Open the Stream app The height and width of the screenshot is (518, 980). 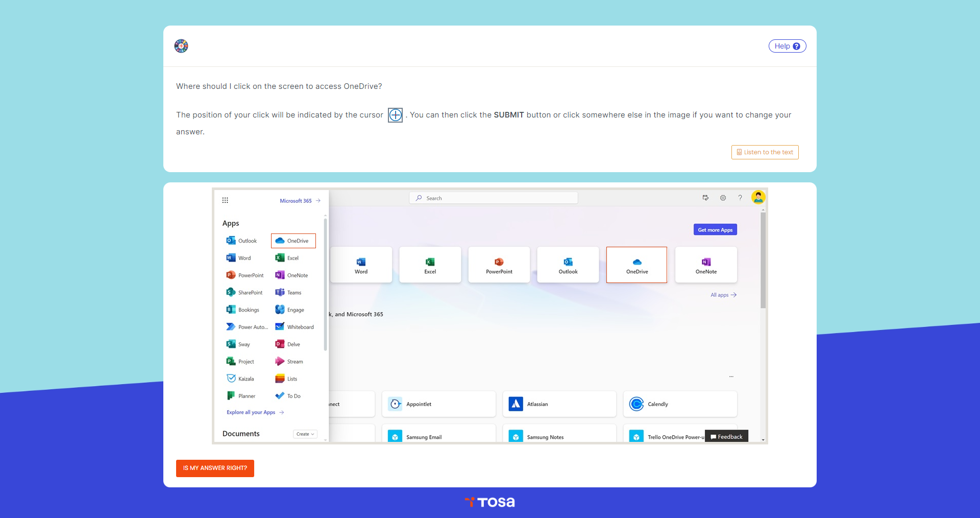289,362
